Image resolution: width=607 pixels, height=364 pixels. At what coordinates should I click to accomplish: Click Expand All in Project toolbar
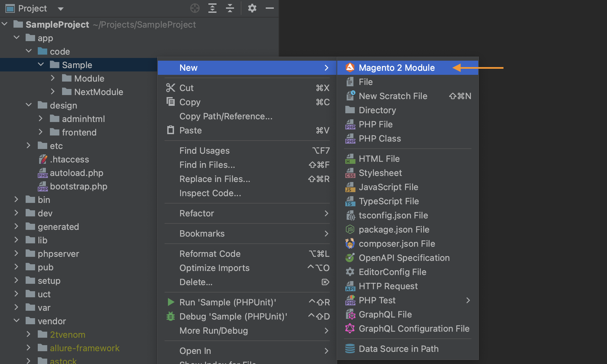click(212, 8)
